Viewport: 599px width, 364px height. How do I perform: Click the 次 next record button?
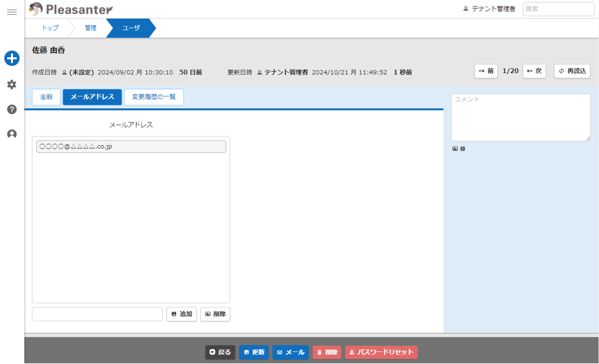(x=533, y=71)
